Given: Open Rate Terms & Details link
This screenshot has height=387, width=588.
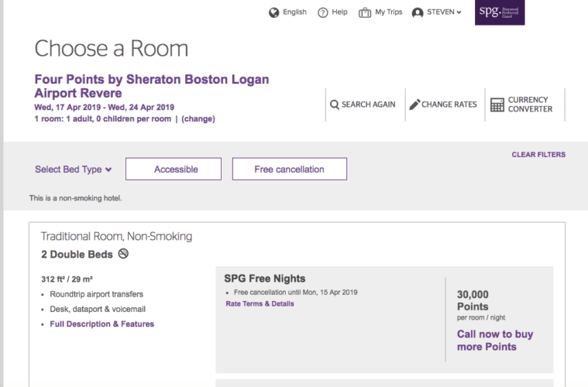Looking at the screenshot, I should pyautogui.click(x=260, y=304).
